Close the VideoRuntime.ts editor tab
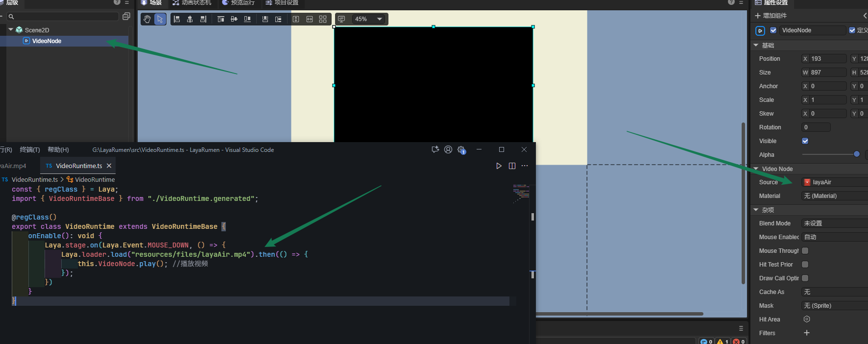The width and height of the screenshot is (868, 344). (109, 166)
